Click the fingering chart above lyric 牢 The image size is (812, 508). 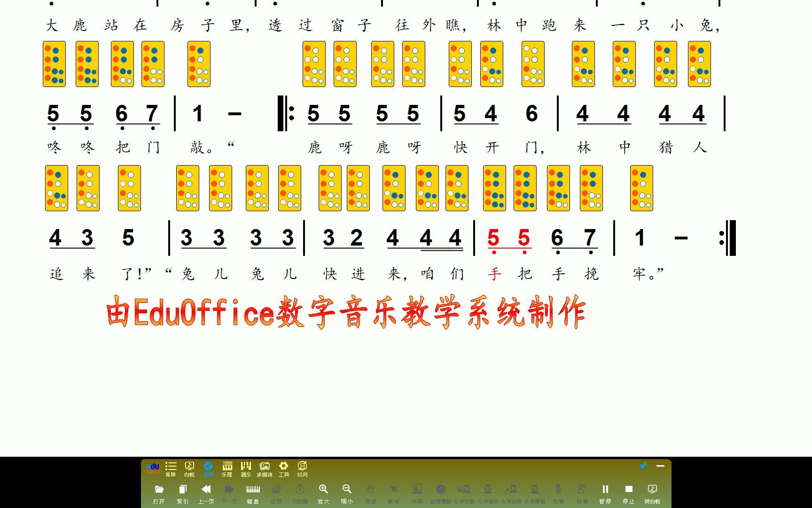pyautogui.click(x=641, y=188)
